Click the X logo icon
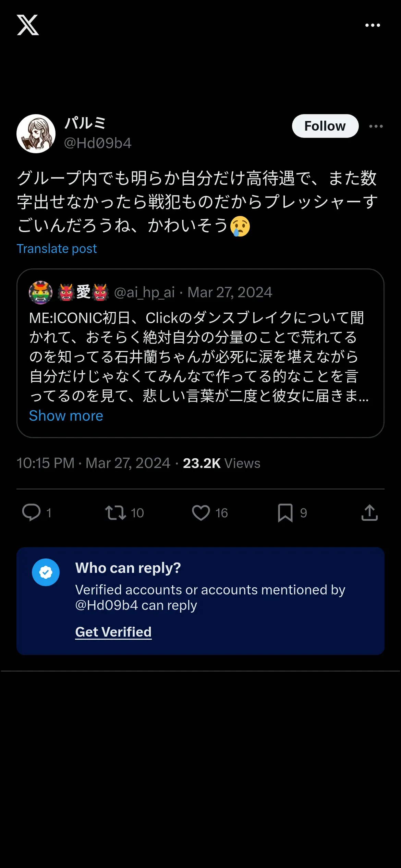 pos(28,25)
